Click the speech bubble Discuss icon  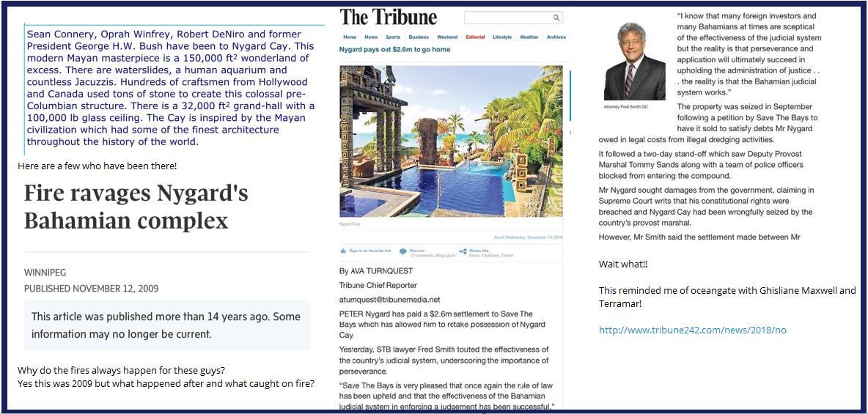point(403,252)
